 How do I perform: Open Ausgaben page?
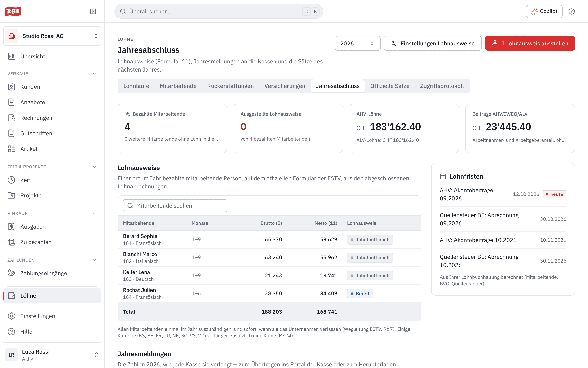coord(52,227)
